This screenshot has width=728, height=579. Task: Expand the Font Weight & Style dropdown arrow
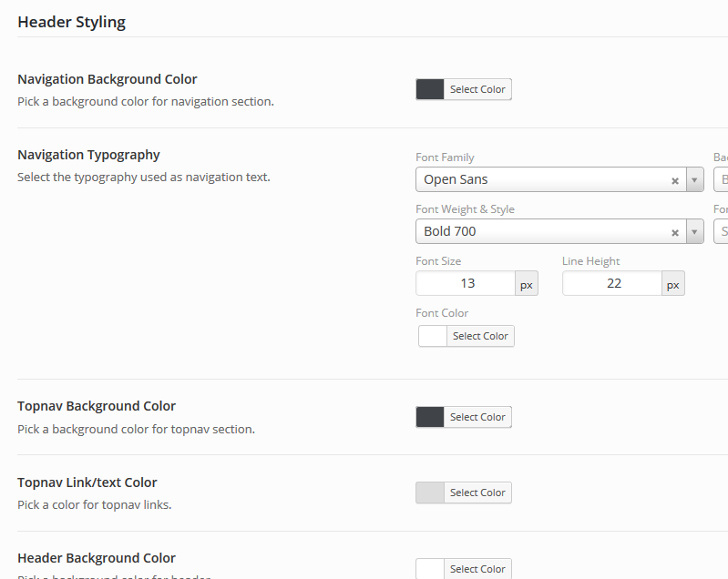pos(695,232)
